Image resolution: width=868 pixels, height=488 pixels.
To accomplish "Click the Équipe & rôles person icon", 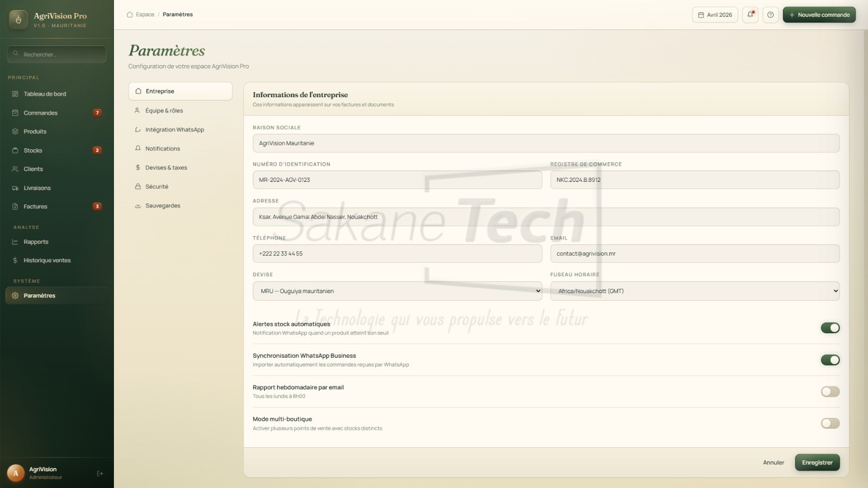I will click(x=137, y=110).
